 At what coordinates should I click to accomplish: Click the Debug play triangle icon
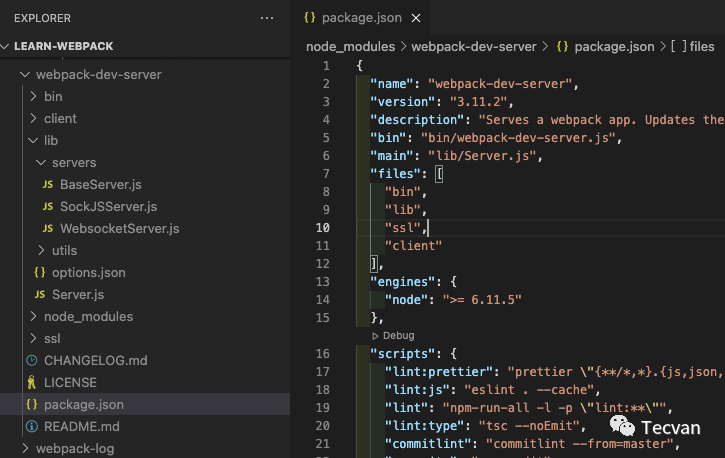(x=375, y=336)
